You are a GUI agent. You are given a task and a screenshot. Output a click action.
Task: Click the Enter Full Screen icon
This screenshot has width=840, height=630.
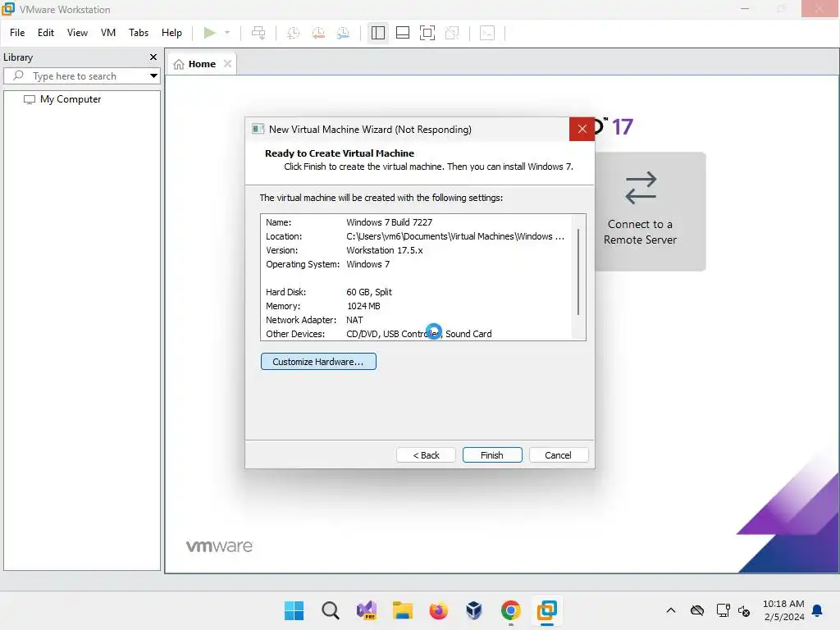[427, 33]
